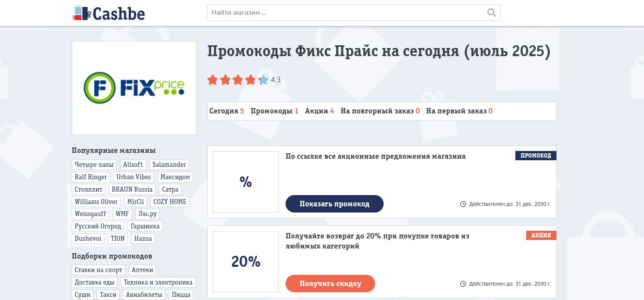Open the 'Allsoft' store link
This screenshot has height=300, width=644.
point(133,165)
